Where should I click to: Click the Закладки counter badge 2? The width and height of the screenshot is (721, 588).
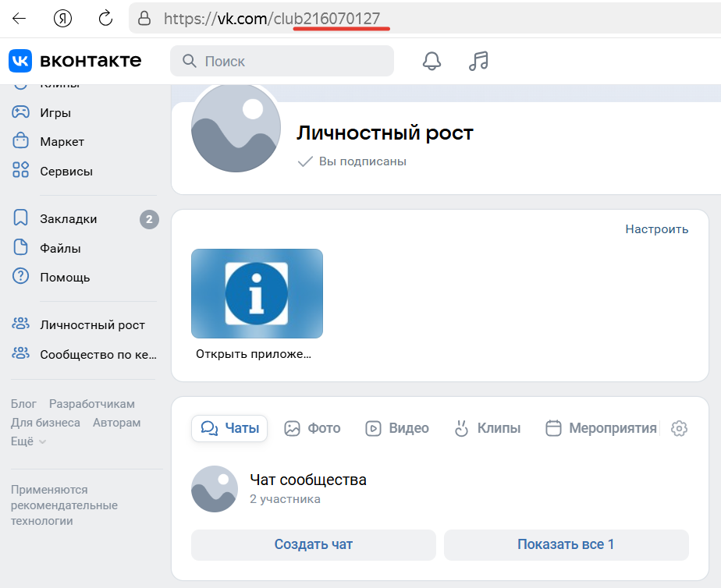point(150,220)
